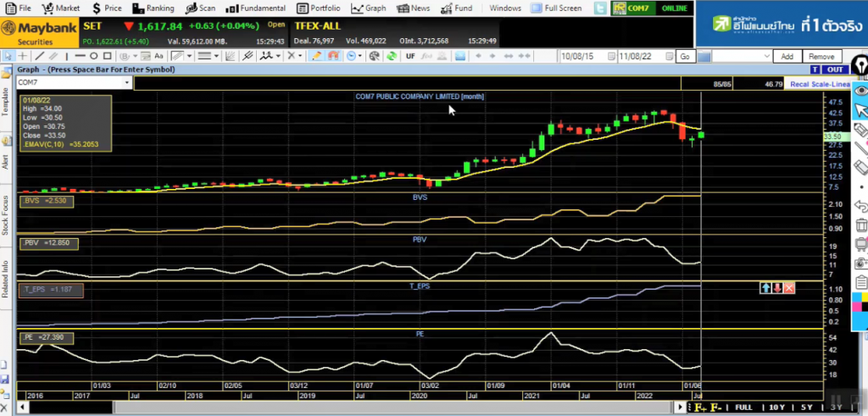This screenshot has width=868, height=416.
Task: Select the FULL time range
Action: 743,408
